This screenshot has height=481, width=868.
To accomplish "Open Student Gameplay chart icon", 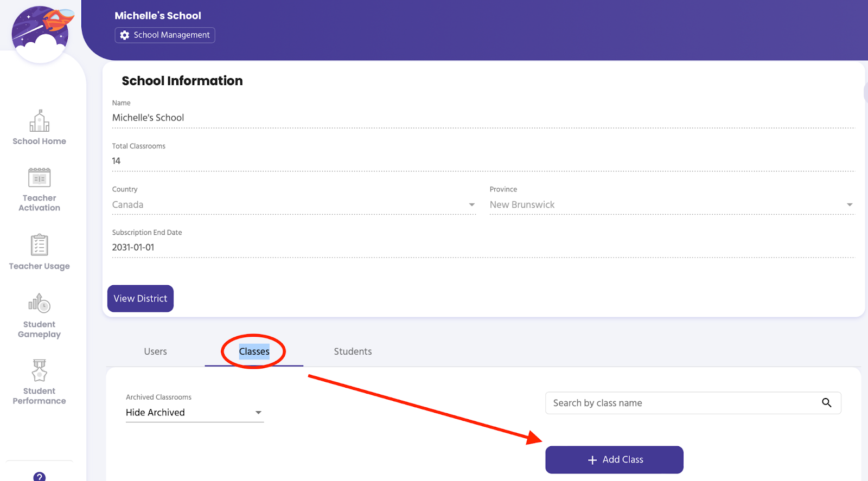I will pos(40,304).
